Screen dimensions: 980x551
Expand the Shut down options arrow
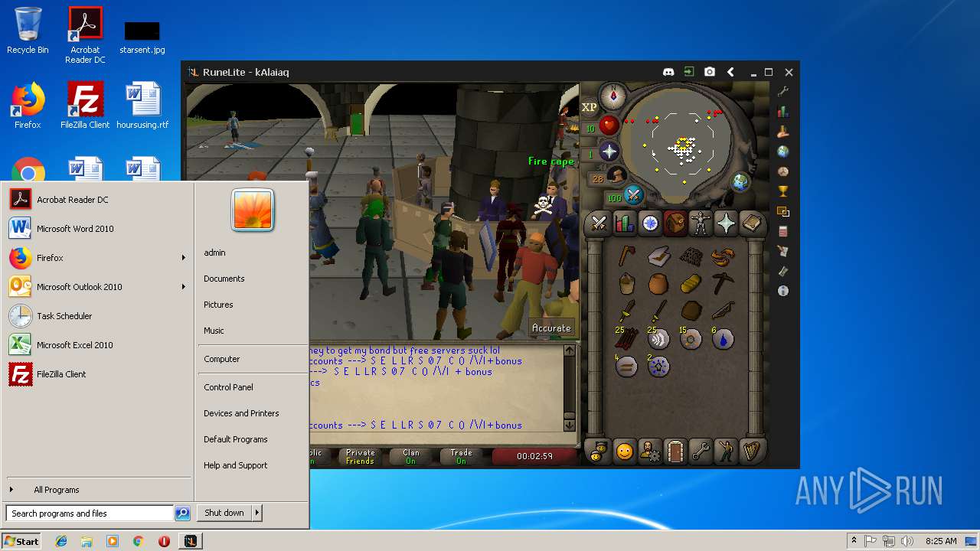click(x=257, y=513)
